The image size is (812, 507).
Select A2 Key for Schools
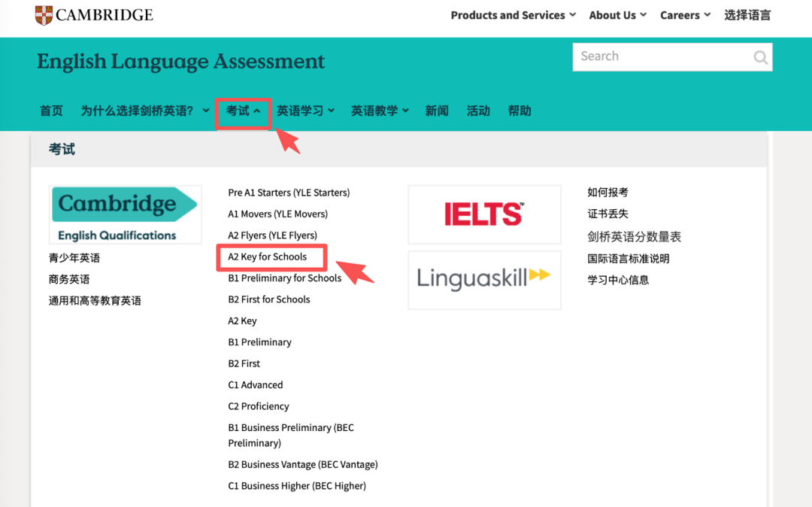(267, 257)
